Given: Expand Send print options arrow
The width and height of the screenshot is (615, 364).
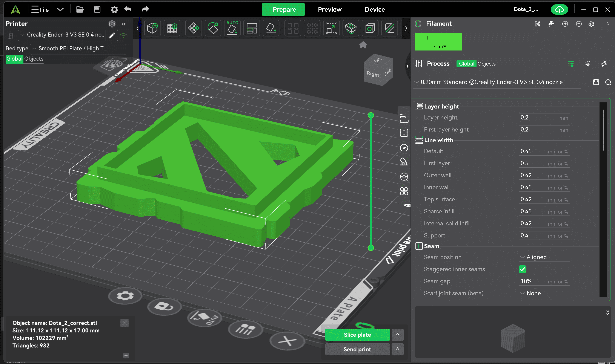Looking at the screenshot, I should (x=397, y=349).
